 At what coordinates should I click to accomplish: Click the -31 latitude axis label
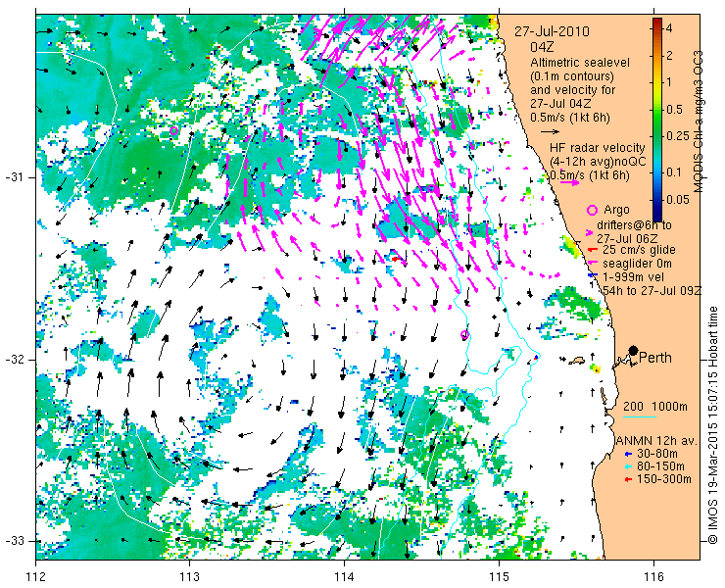click(16, 177)
